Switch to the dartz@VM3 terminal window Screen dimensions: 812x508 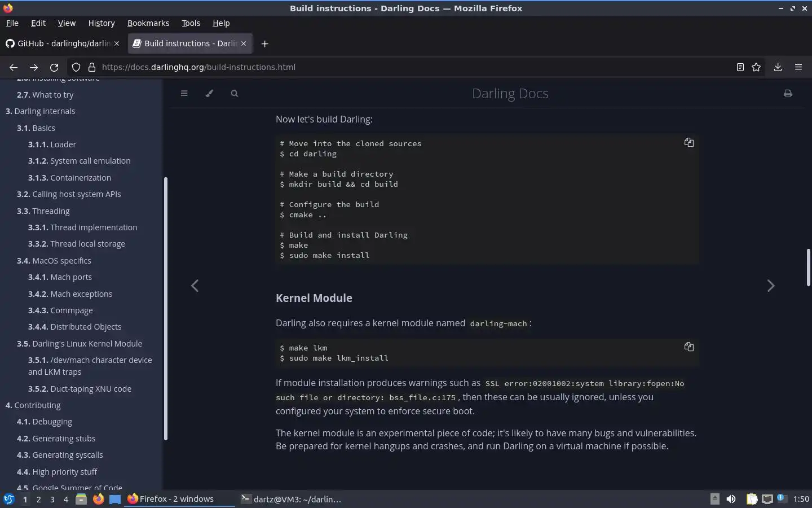pos(291,499)
